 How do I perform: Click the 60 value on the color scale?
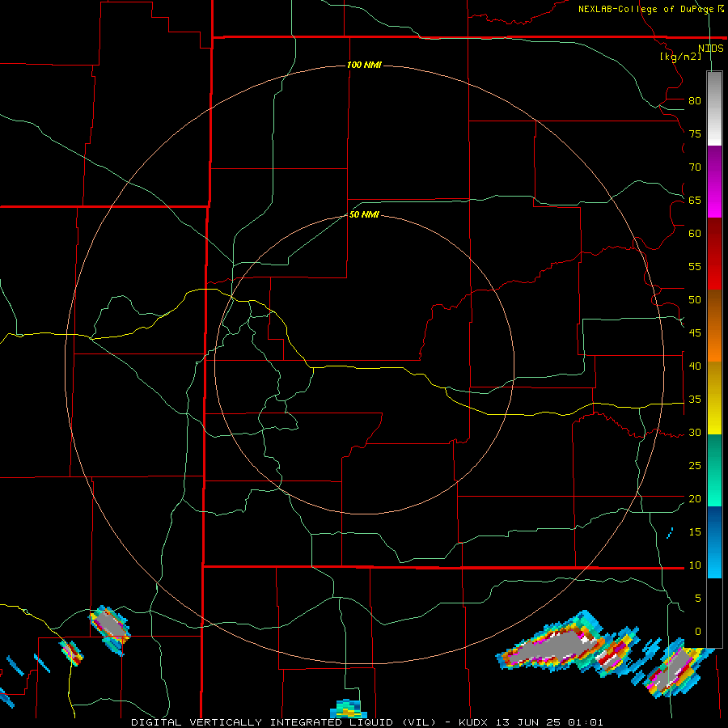(695, 234)
